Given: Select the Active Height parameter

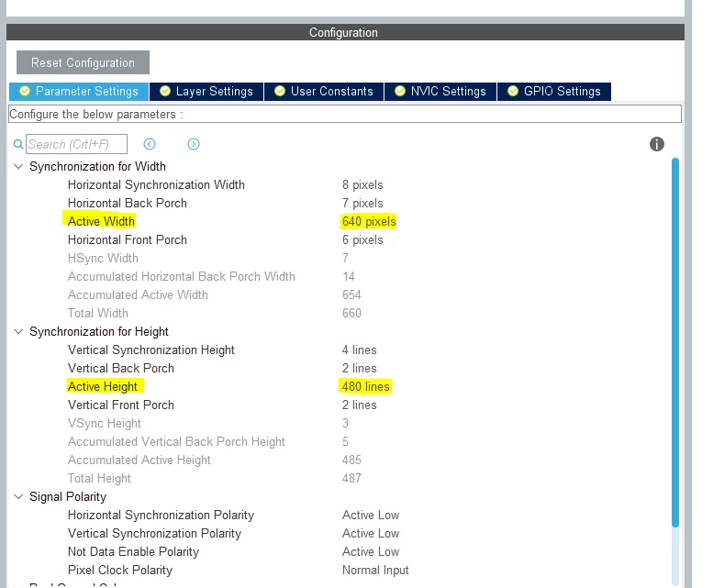Looking at the screenshot, I should coord(102,387).
